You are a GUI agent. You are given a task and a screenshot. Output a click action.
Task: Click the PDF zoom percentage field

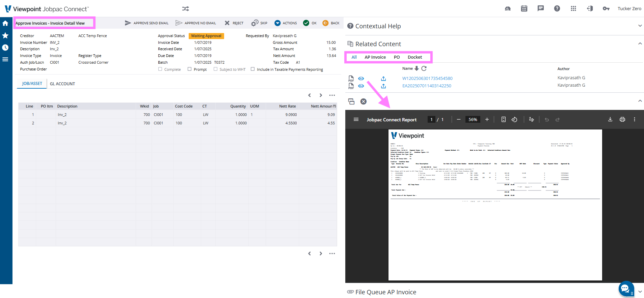click(x=473, y=119)
